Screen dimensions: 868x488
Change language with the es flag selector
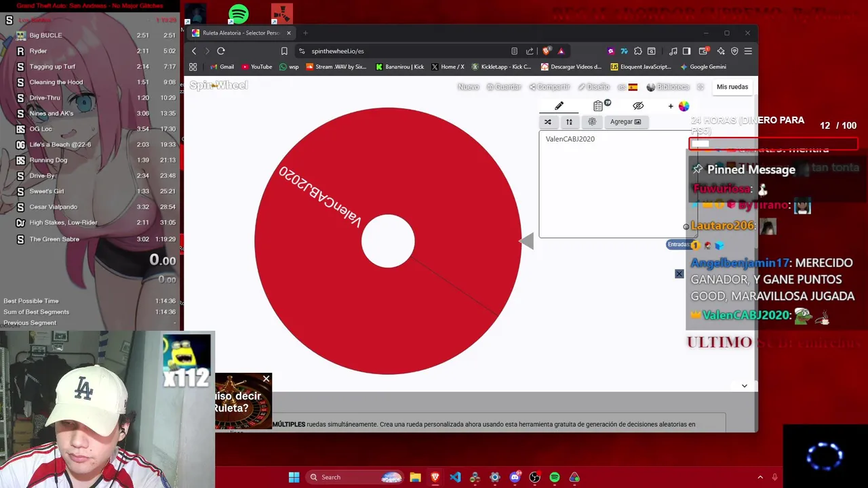point(627,87)
